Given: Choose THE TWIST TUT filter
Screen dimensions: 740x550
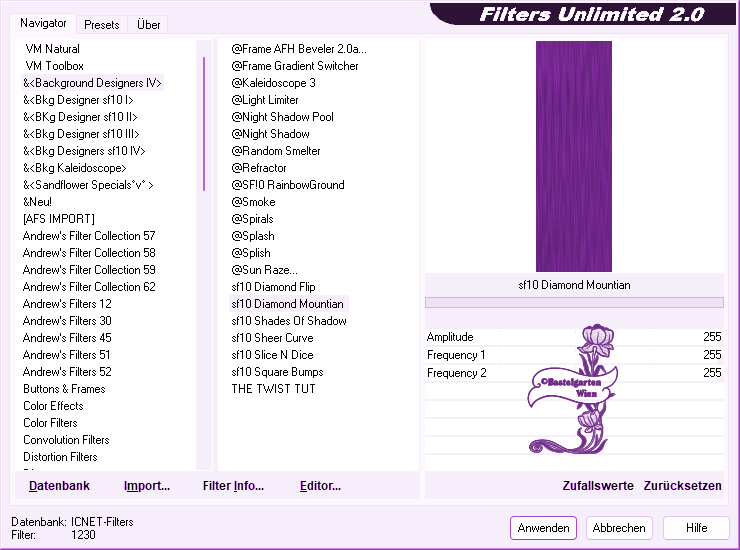Looking at the screenshot, I should click(x=273, y=389).
